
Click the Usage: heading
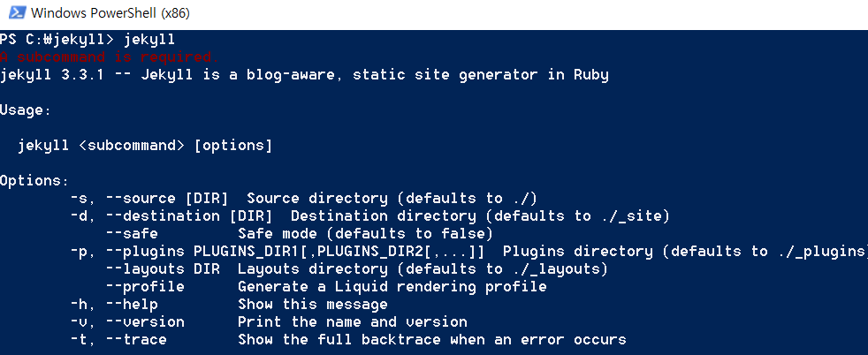pyautogui.click(x=26, y=110)
